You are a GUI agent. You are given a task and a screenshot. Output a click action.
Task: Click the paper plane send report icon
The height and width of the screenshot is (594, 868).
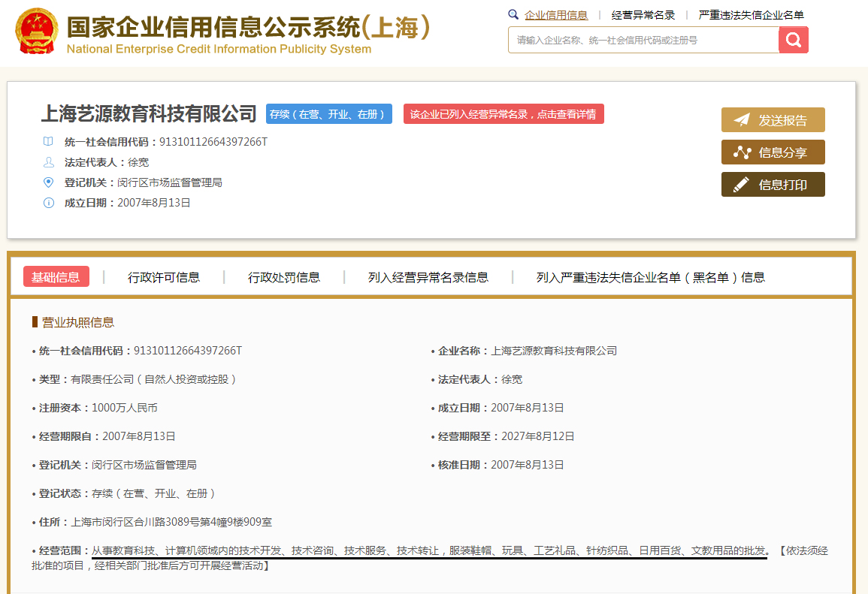pos(742,120)
